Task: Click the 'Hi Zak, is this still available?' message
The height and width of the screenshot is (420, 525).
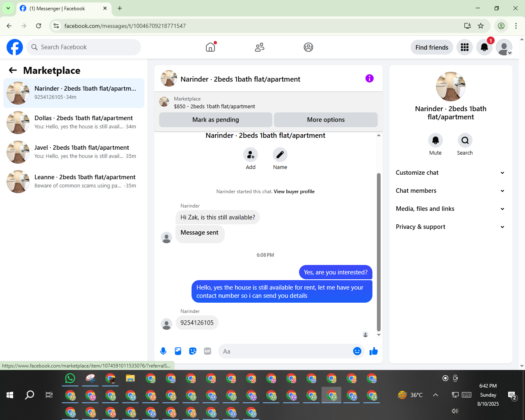Action: tap(218, 217)
